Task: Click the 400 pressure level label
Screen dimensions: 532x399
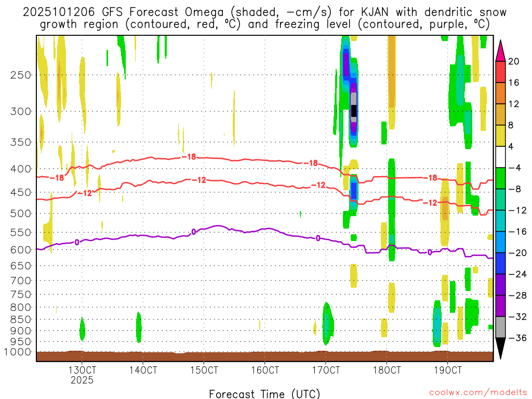Action: pos(21,169)
